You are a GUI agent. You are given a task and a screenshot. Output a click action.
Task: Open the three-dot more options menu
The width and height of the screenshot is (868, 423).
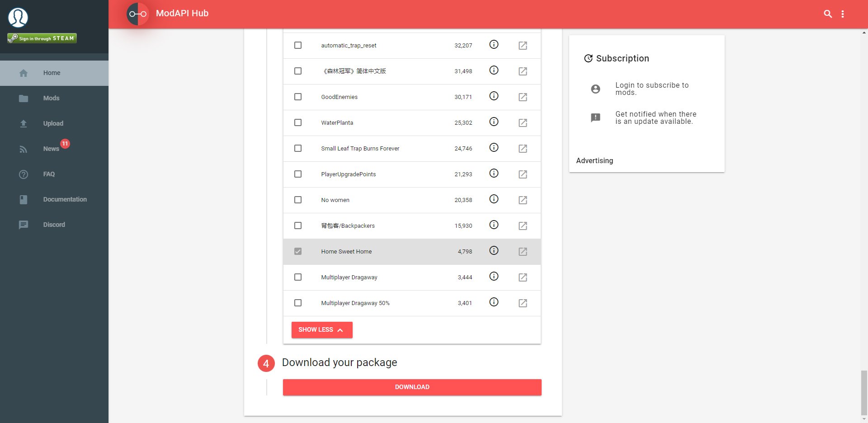[843, 14]
